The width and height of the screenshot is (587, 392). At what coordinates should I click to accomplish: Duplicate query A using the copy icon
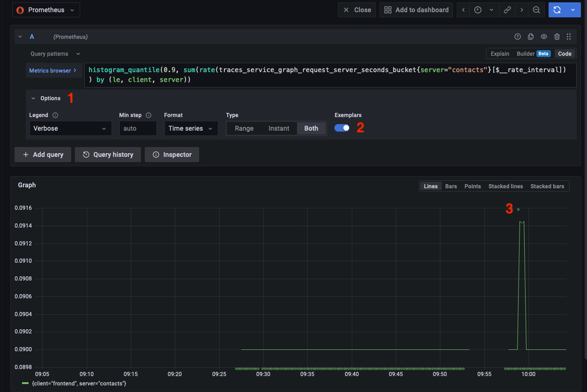530,37
